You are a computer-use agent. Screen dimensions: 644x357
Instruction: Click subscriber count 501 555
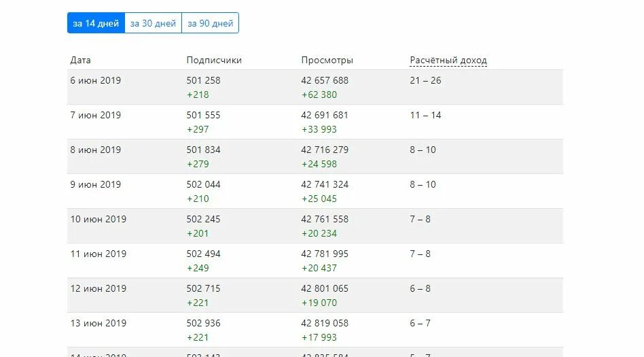click(x=203, y=115)
